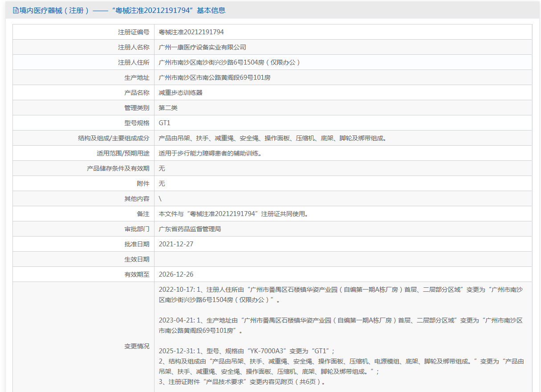Viewport: 541px width, 392px height.
Task: Click the expiry date 2026-12-26
Action: tap(176, 274)
